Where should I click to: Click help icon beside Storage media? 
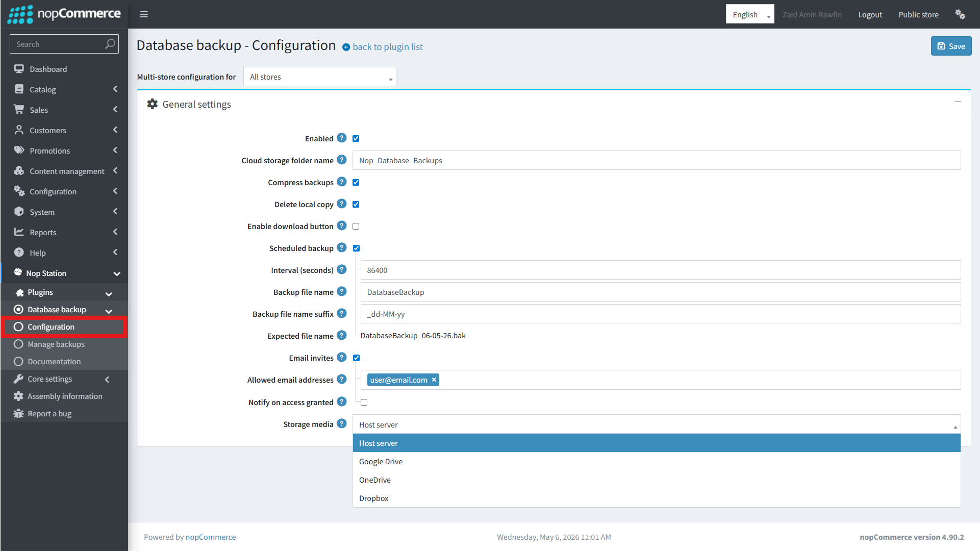342,424
